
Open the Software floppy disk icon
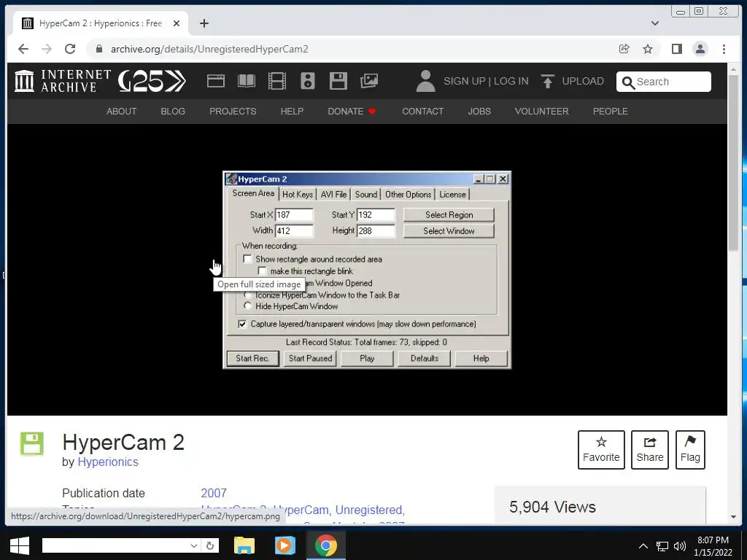tap(338, 81)
